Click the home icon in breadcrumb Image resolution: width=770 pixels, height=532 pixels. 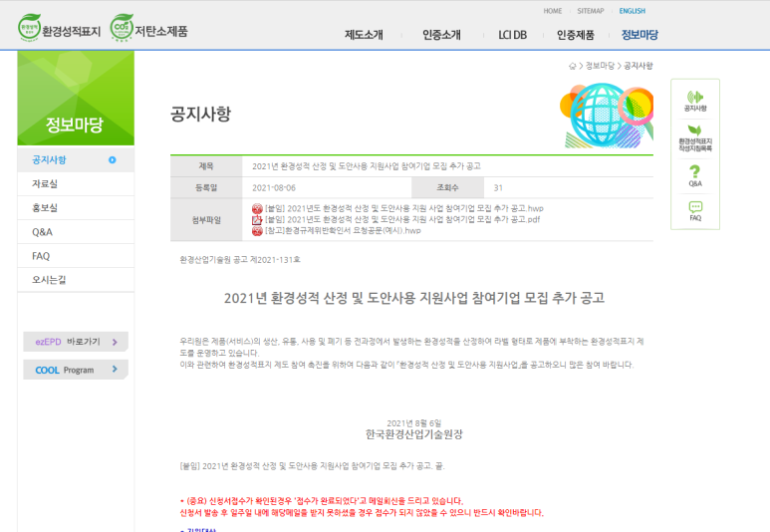point(572,66)
